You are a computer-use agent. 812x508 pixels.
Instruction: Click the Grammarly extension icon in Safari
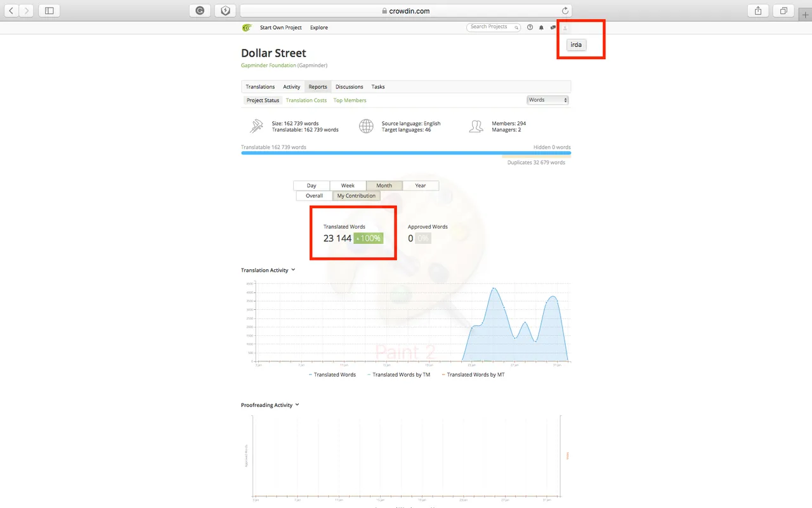coord(200,10)
